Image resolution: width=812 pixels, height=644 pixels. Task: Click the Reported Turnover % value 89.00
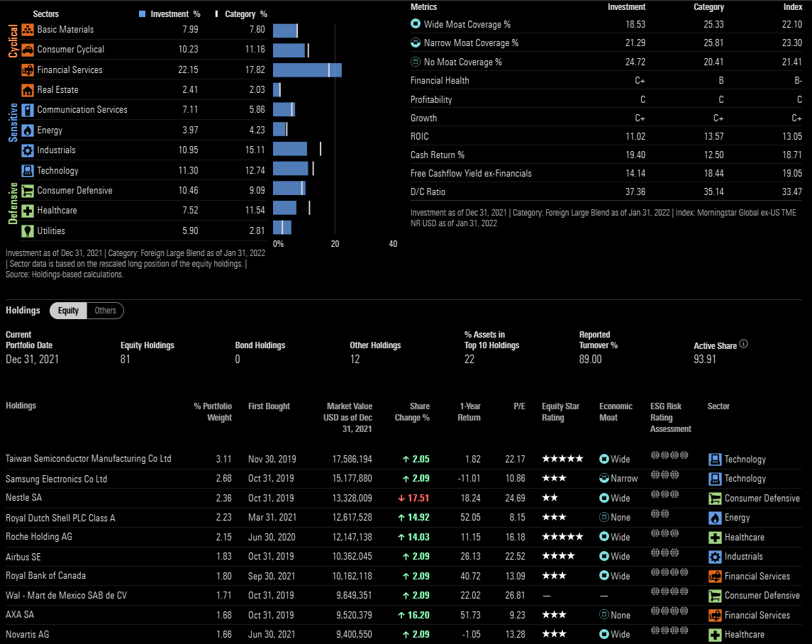pyautogui.click(x=590, y=359)
